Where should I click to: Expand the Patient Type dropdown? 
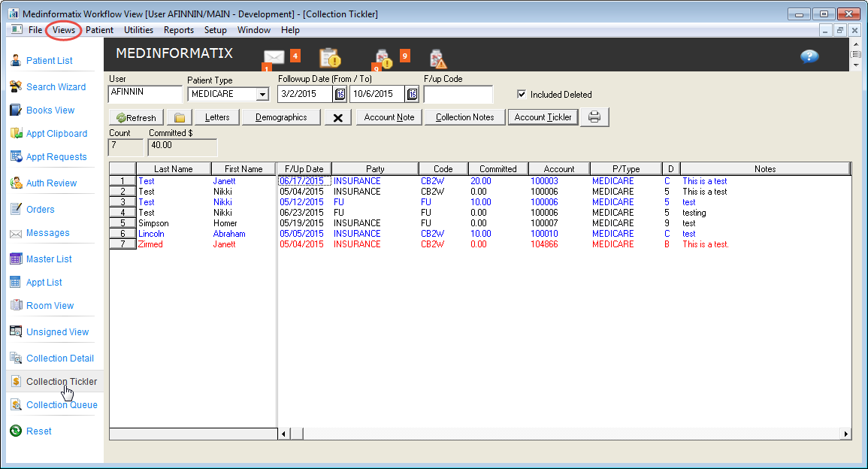[262, 94]
